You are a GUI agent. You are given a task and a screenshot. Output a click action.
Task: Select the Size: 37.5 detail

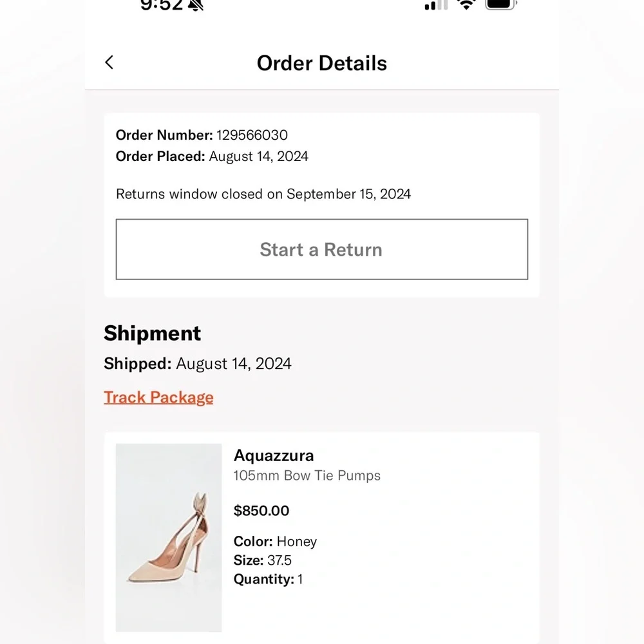point(261,560)
